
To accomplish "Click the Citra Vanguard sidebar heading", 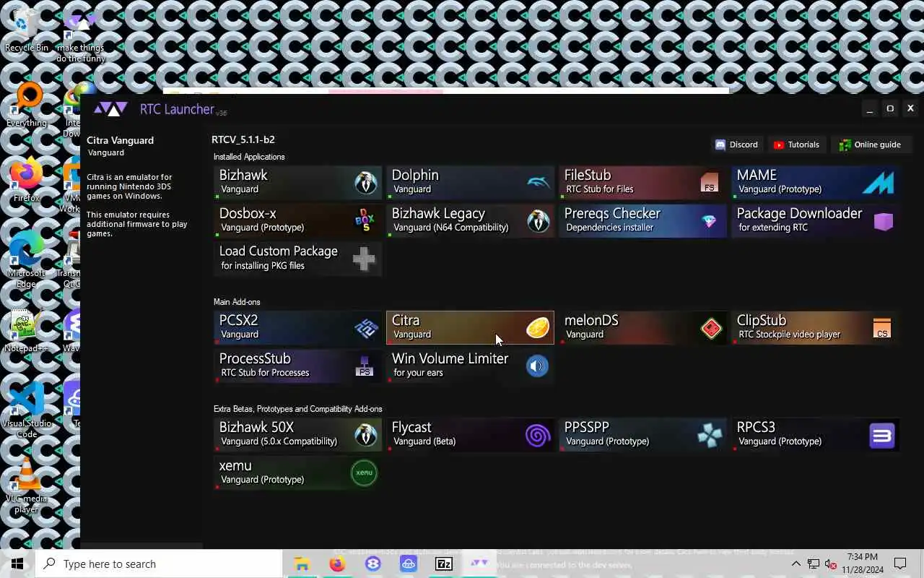I will 120,140.
